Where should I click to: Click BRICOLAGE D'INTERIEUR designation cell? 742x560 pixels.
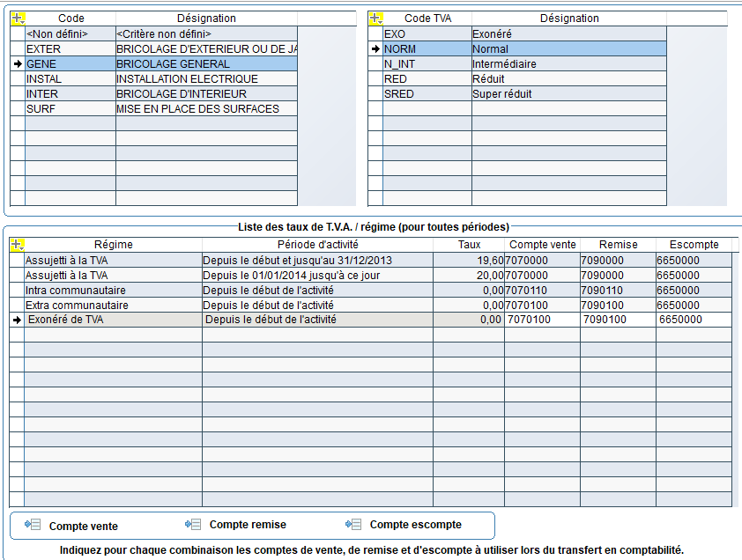[207, 94]
